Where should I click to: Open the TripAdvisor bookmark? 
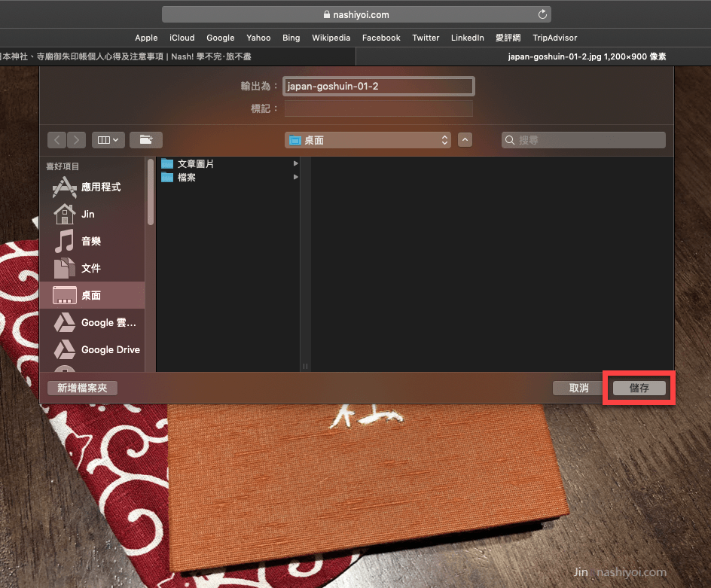click(554, 38)
